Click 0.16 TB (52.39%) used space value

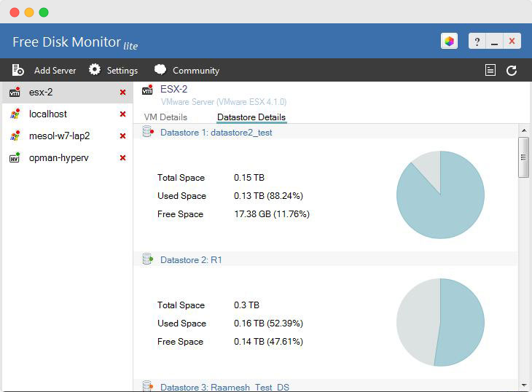click(268, 324)
